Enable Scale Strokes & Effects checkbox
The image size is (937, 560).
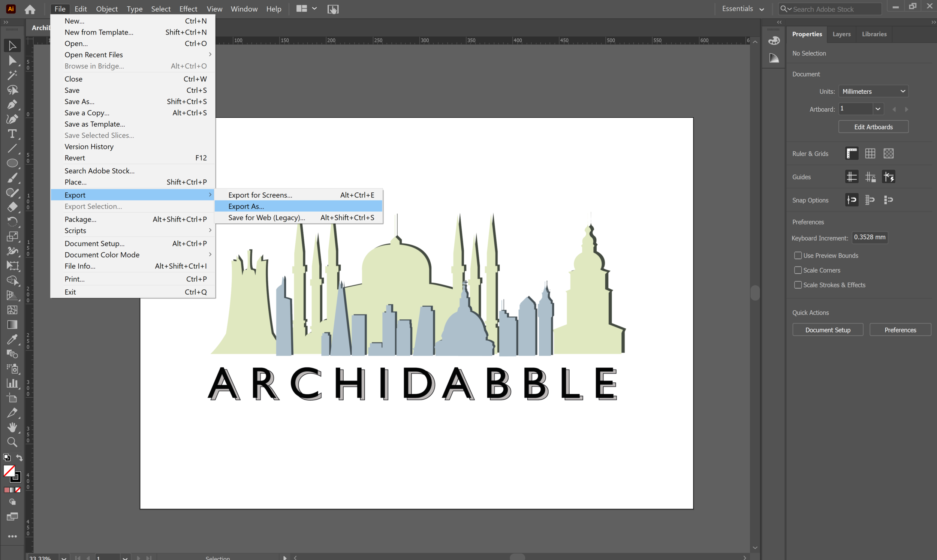(x=798, y=285)
